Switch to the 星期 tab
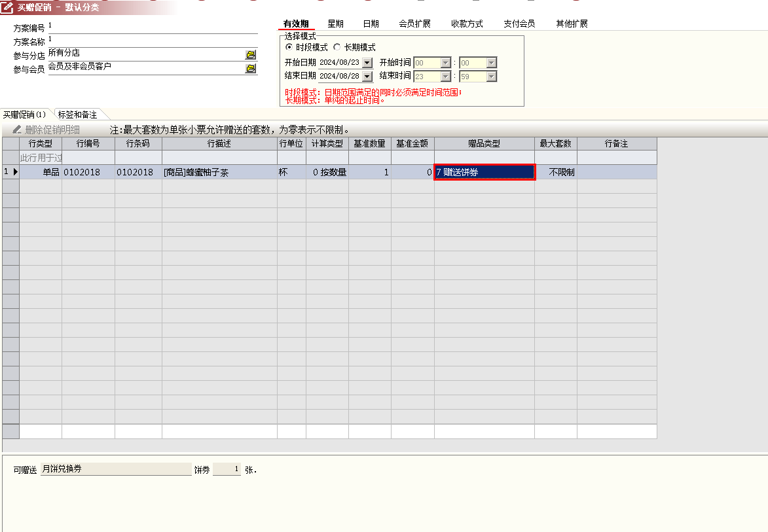This screenshot has height=532, width=768. 335,24
